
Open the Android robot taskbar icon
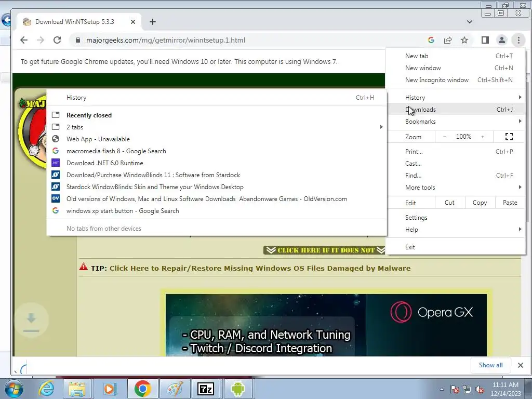tap(238, 389)
